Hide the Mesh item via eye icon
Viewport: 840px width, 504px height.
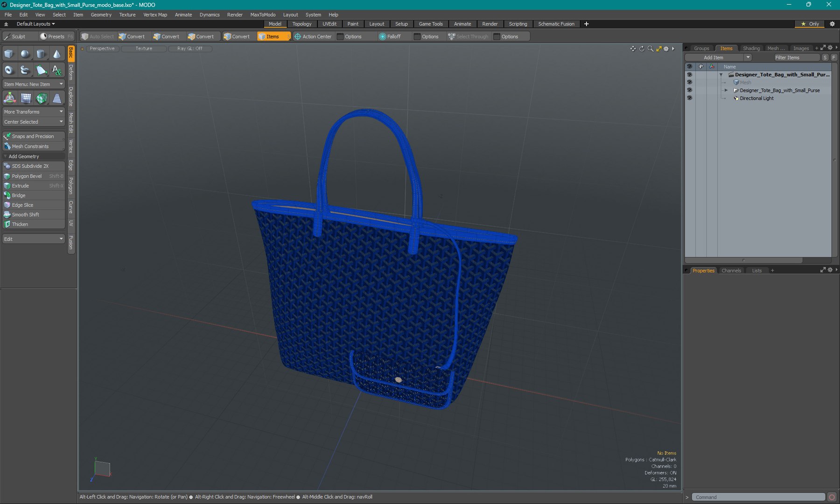(689, 82)
